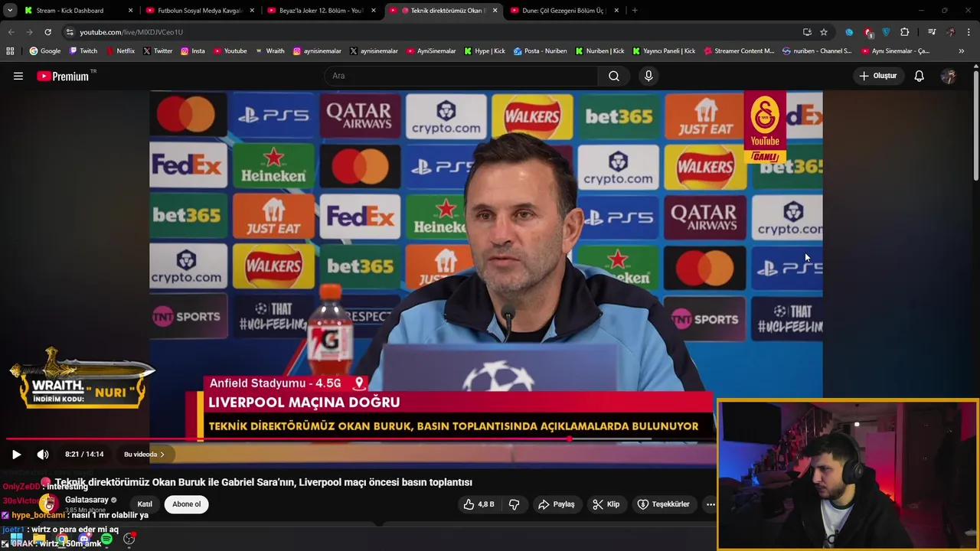Screen dimensions: 980x551
Task: Open the Google bookmark
Action: pyautogui.click(x=45, y=51)
